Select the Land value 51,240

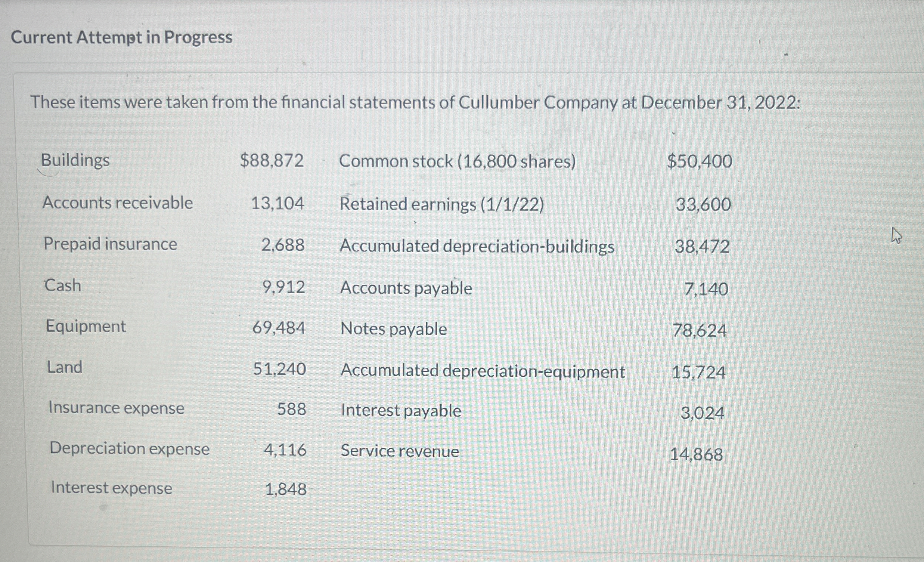[279, 369]
